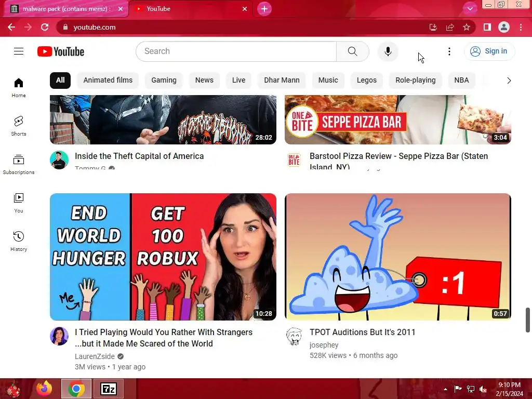532x399 pixels.
Task: Open the Start menu orb
Action: (x=13, y=389)
